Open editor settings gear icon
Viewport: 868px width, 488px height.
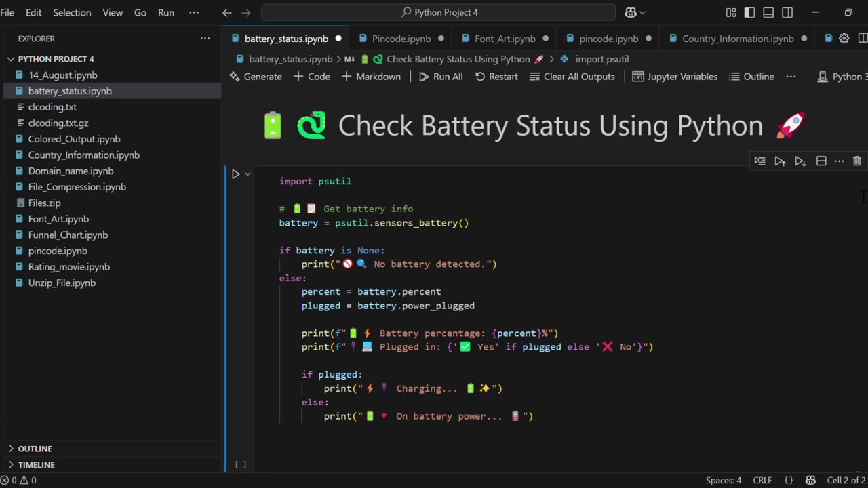coord(844,39)
